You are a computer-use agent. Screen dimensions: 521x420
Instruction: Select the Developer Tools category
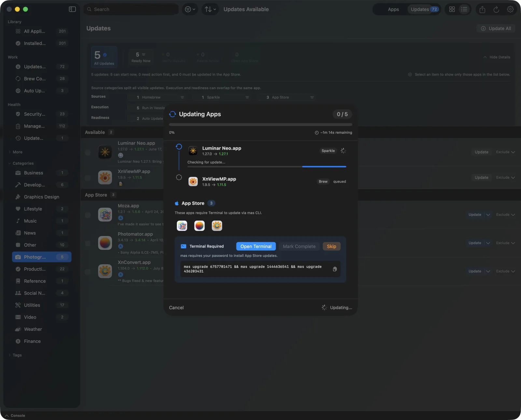[x=42, y=185]
